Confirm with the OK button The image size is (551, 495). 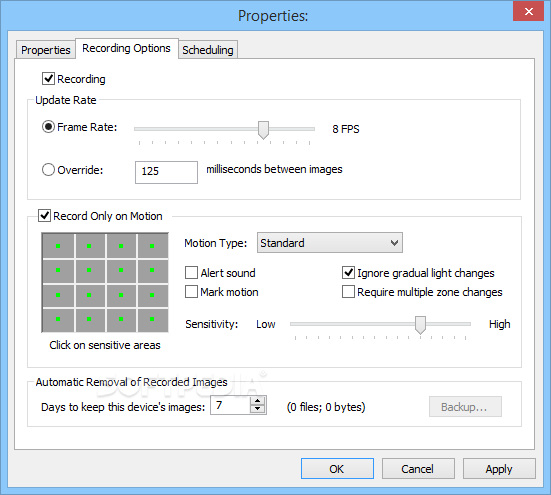[337, 469]
